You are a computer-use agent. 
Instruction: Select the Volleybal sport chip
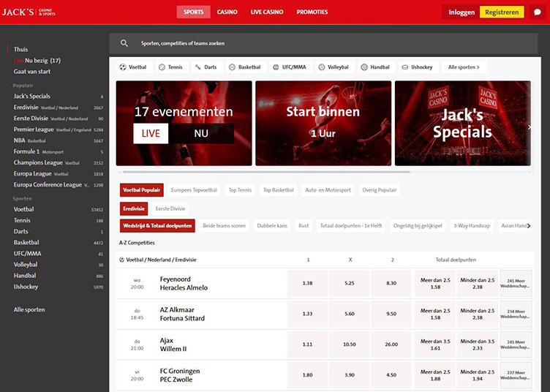(x=334, y=67)
